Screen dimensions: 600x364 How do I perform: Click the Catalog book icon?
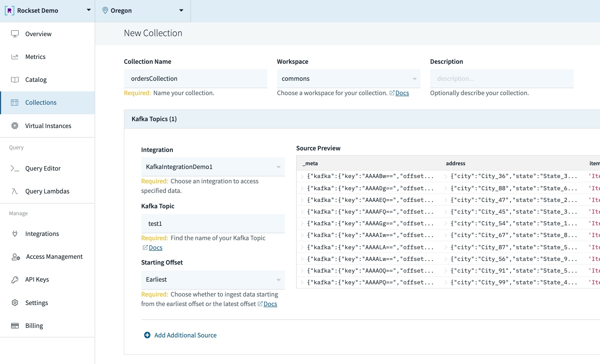[15, 79]
